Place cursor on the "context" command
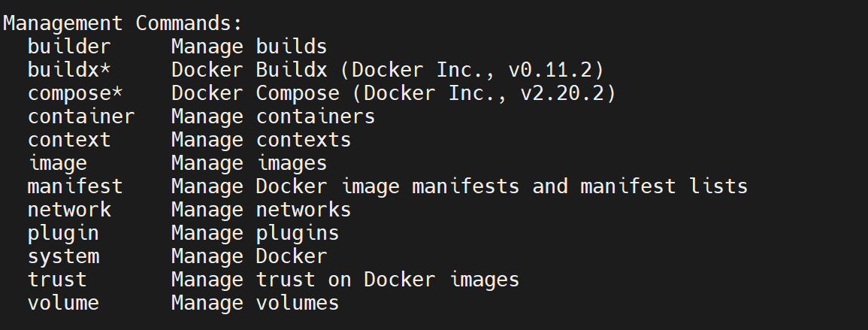Viewport: 868px width, 330px height. point(69,140)
